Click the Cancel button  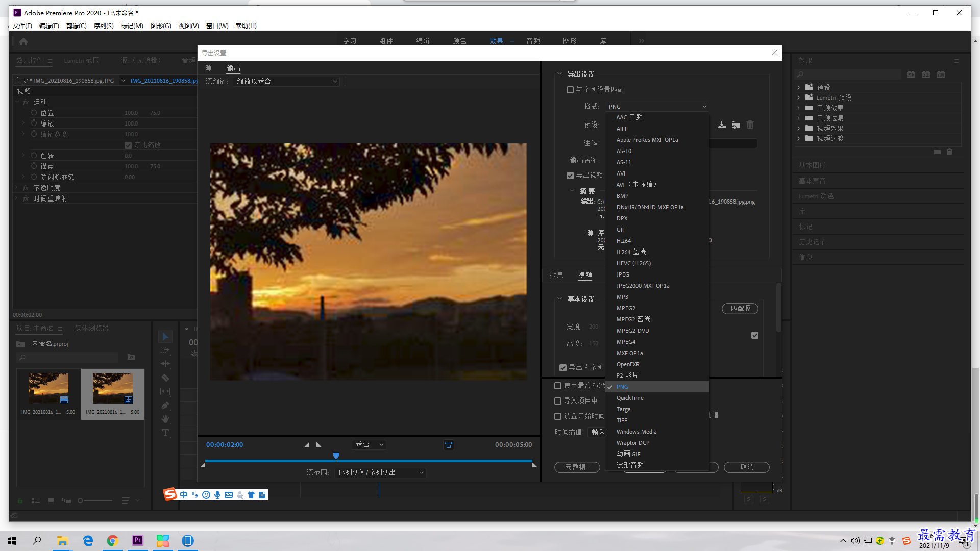[x=747, y=467]
